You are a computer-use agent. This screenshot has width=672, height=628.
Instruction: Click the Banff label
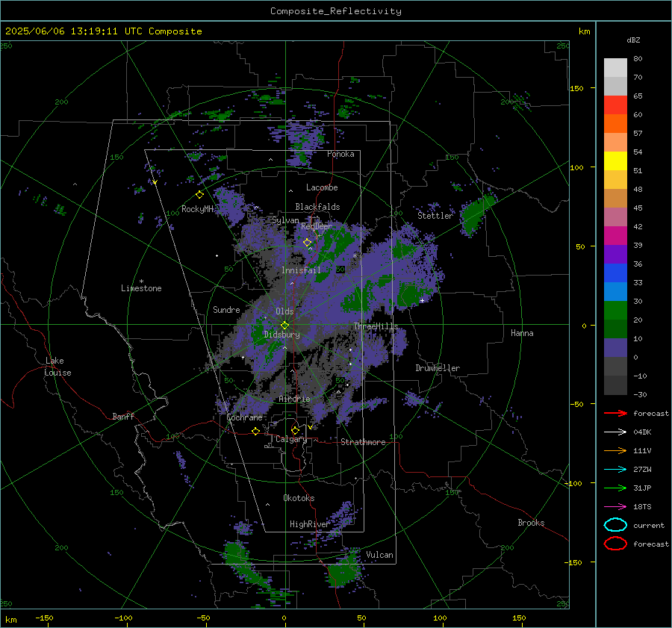click(123, 417)
